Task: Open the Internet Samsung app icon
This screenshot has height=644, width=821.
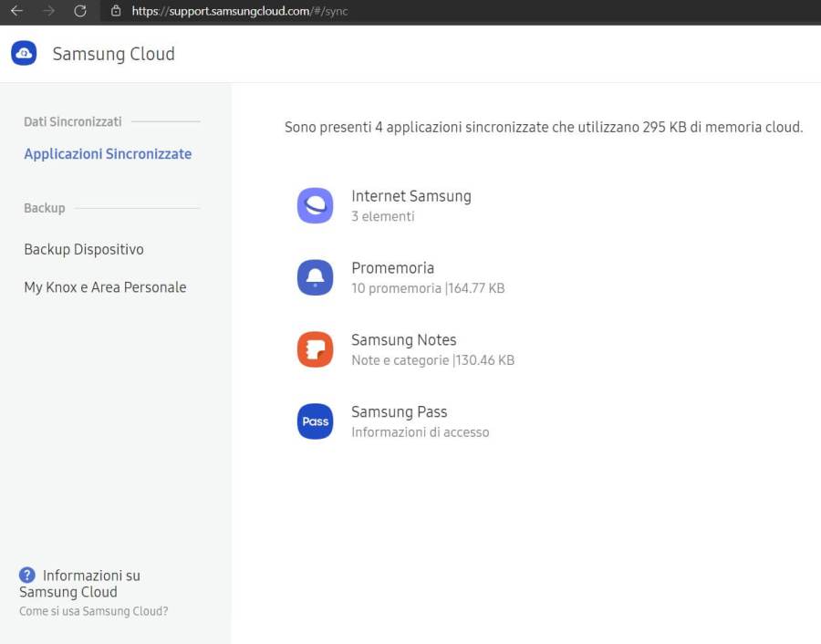Action: [315, 205]
